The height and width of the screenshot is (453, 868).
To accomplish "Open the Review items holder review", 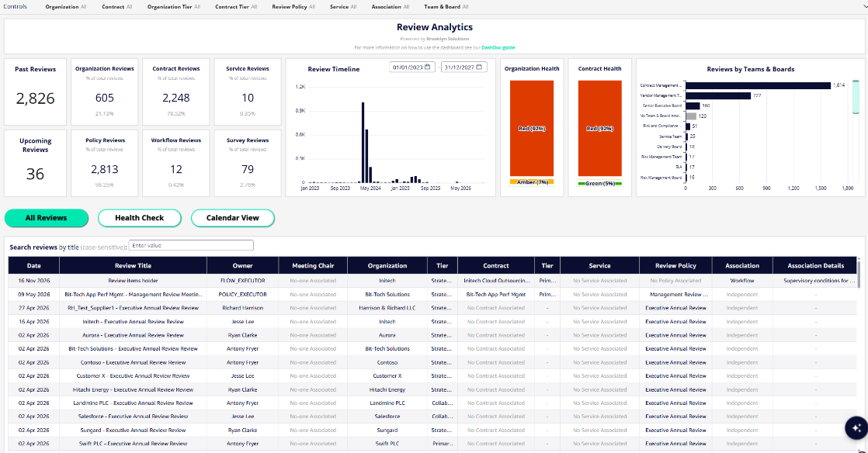I will [133, 281].
